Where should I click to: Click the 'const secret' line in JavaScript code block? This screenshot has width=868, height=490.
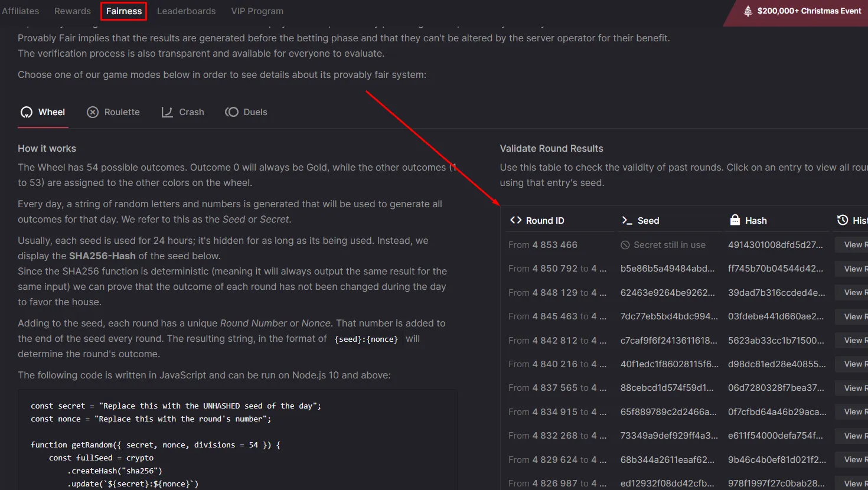coord(176,406)
